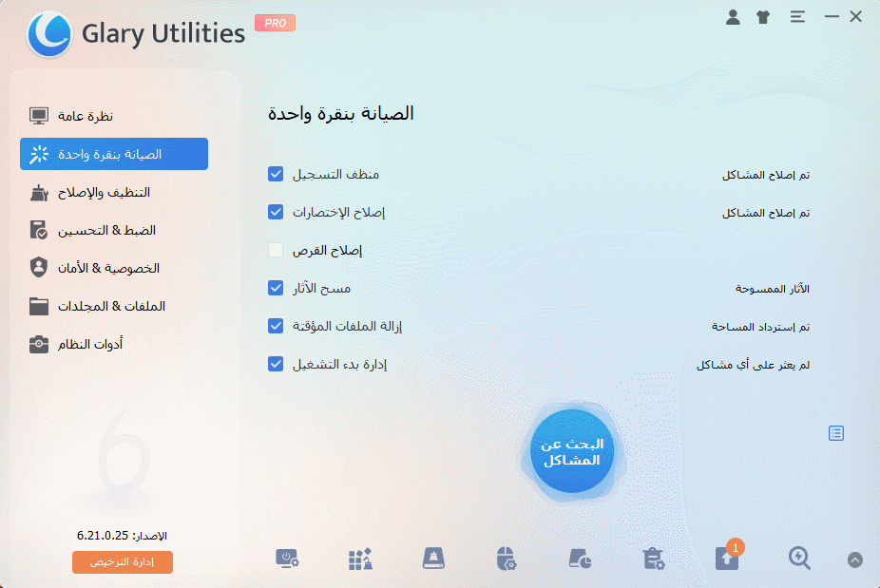Open تم إصلاح المشاكل link for منظف التسجيل
The height and width of the screenshot is (588, 880).
[x=766, y=175]
